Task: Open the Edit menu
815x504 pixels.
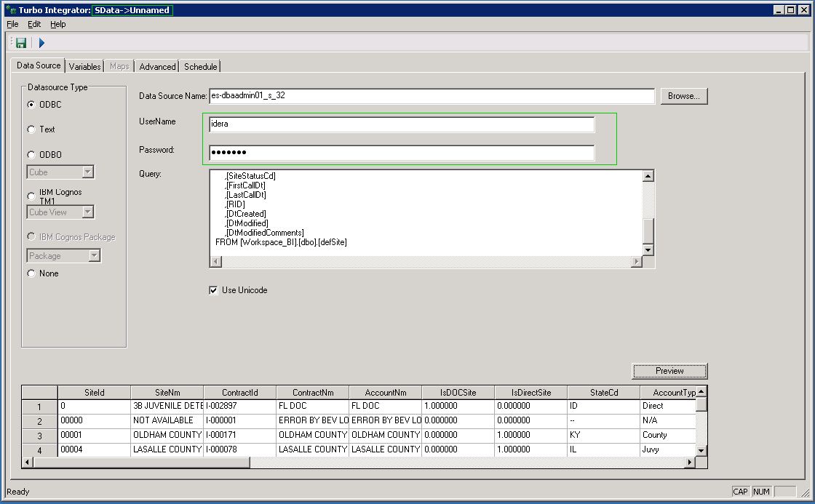Action: 34,24
